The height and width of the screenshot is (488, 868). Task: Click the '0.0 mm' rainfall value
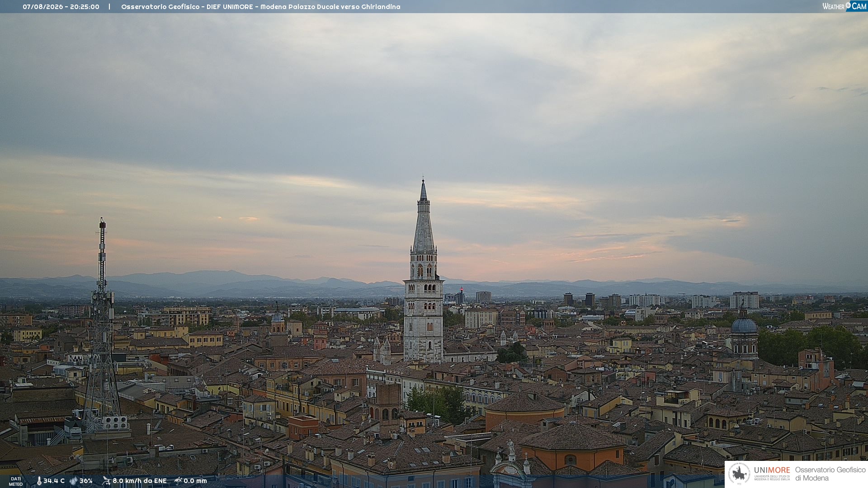(195, 481)
